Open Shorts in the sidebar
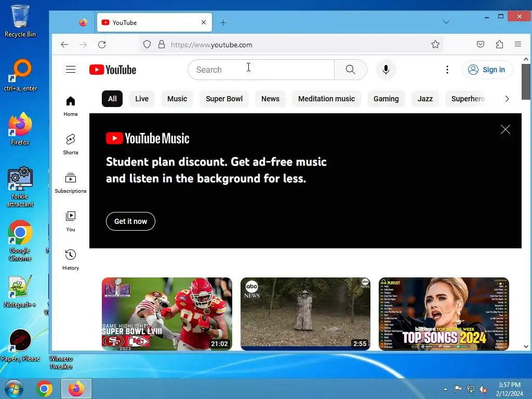Image resolution: width=532 pixels, height=399 pixels. point(71,144)
